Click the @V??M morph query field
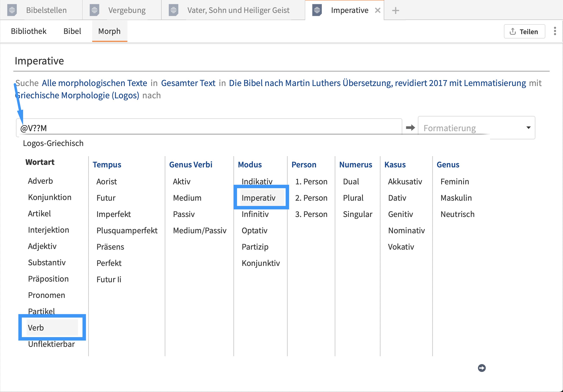Image resolution: width=563 pixels, height=392 pixels. [x=209, y=128]
